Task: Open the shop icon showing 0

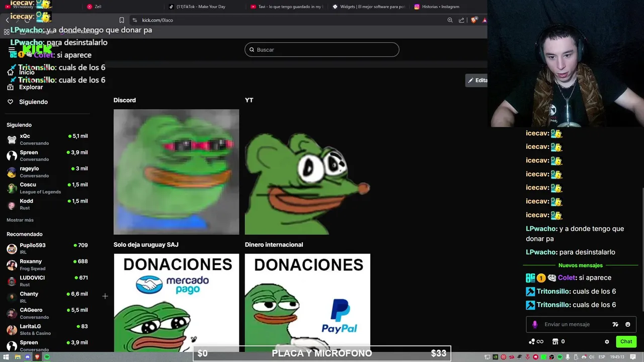Action: pyautogui.click(x=558, y=342)
